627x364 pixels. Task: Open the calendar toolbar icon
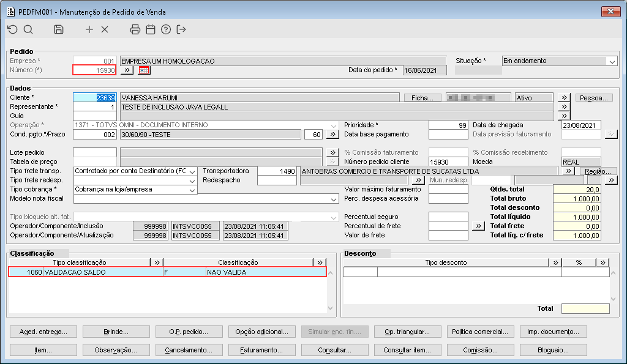[151, 29]
